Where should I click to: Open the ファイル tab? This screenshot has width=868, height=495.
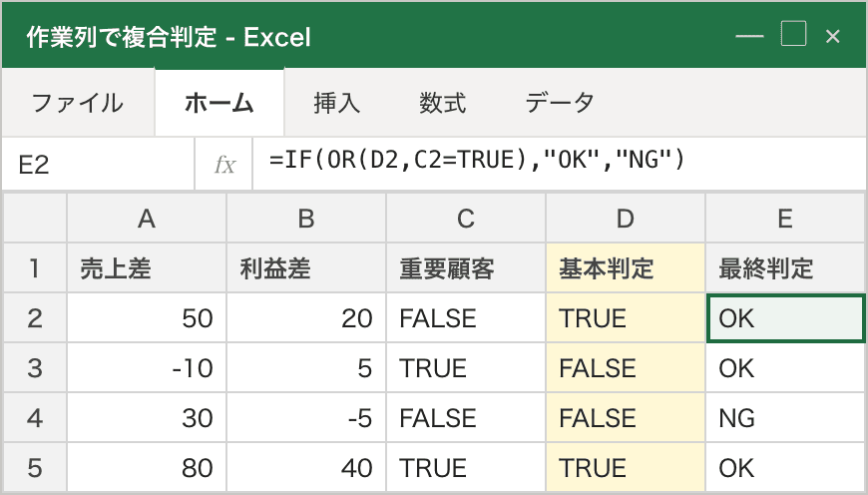click(x=78, y=103)
